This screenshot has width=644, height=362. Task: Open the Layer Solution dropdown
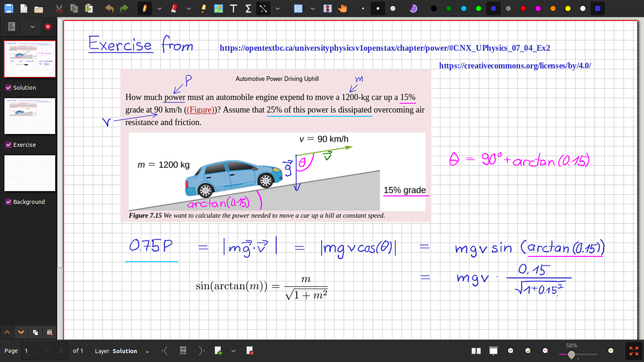click(147, 351)
